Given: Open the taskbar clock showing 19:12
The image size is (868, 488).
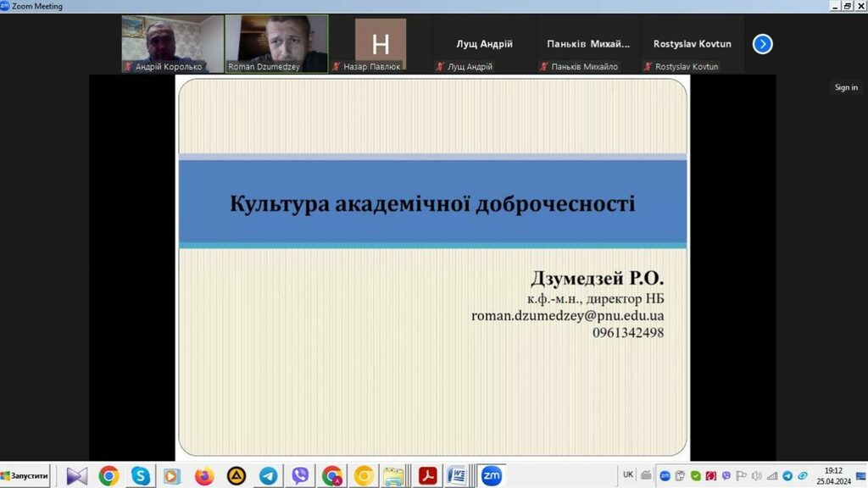Looking at the screenshot, I should (x=833, y=476).
